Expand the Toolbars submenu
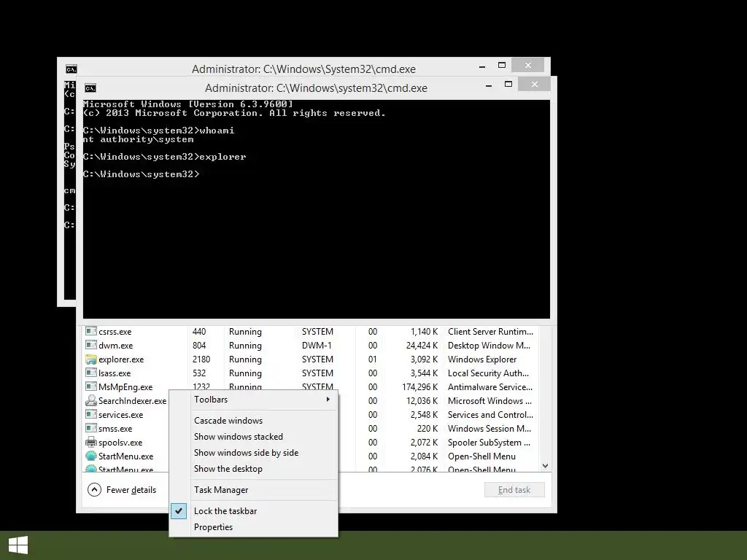This screenshot has width=747, height=560. click(x=253, y=400)
